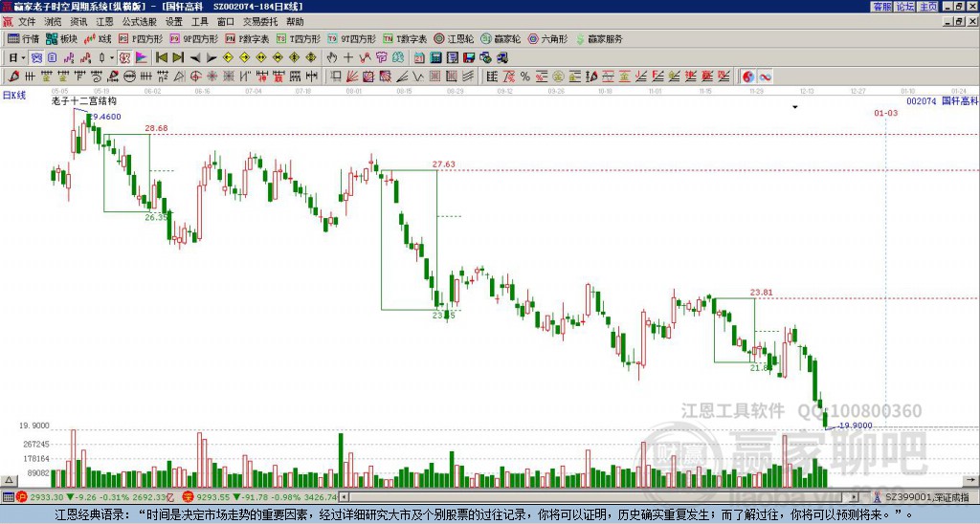The width and height of the screenshot is (980, 524).
Task: Expand the candlestick style dropdown arrow
Action: [112, 57]
